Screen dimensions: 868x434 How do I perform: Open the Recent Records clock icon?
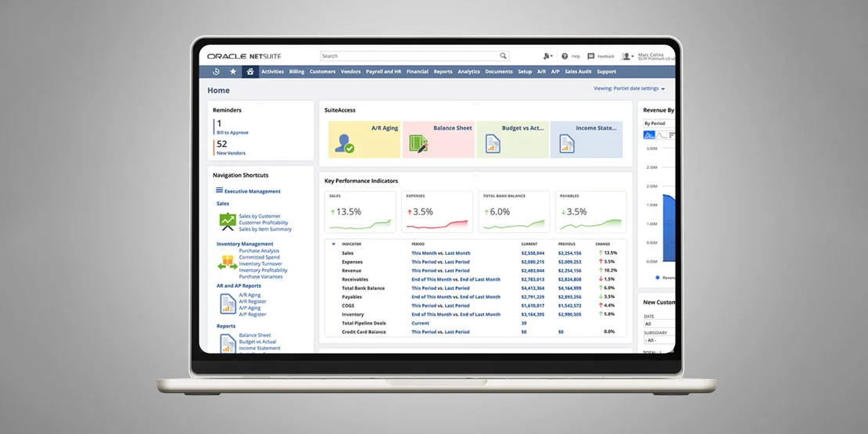point(216,71)
